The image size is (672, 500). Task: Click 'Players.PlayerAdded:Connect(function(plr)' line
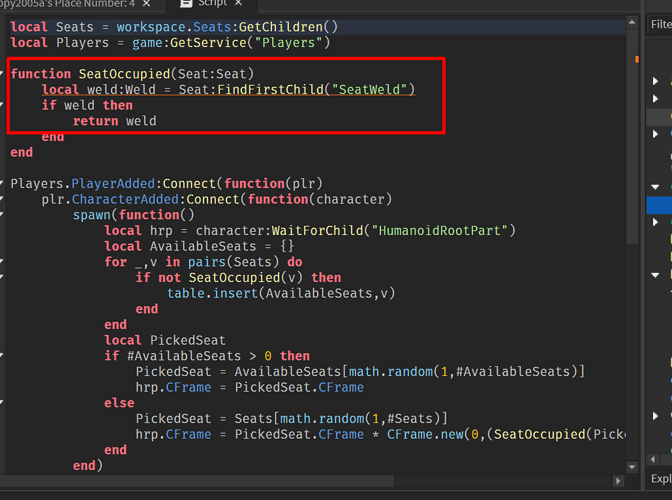pyautogui.click(x=166, y=184)
